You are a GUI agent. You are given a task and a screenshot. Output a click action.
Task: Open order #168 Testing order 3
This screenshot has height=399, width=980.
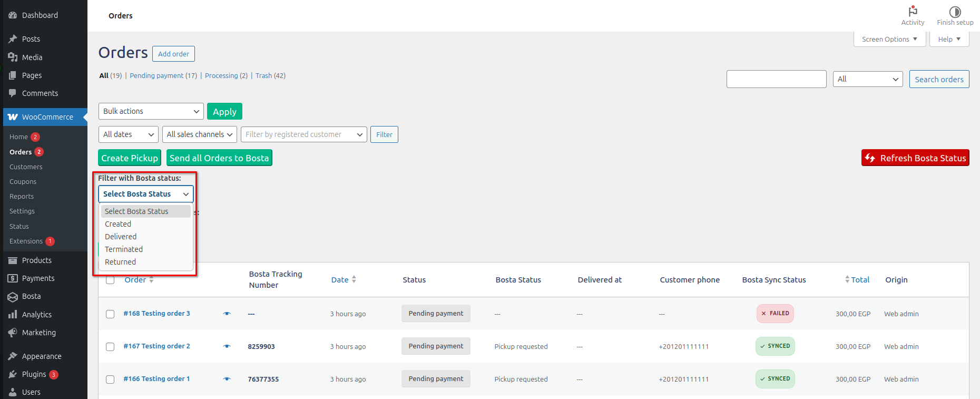point(156,313)
